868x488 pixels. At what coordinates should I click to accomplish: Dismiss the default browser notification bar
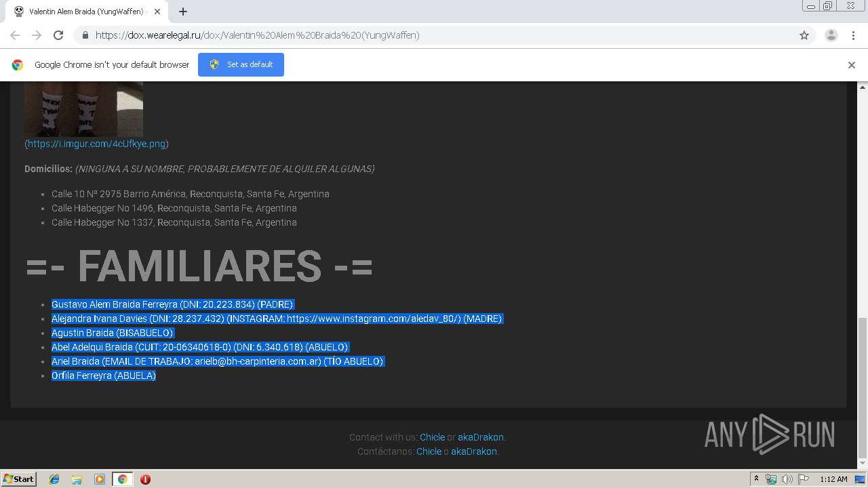point(852,65)
